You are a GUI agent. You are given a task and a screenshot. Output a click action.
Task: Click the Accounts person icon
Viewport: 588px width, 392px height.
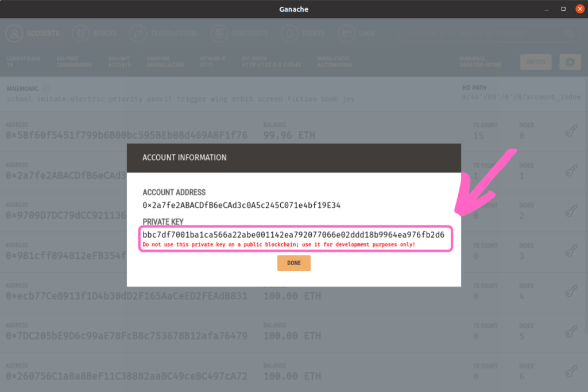coord(14,34)
